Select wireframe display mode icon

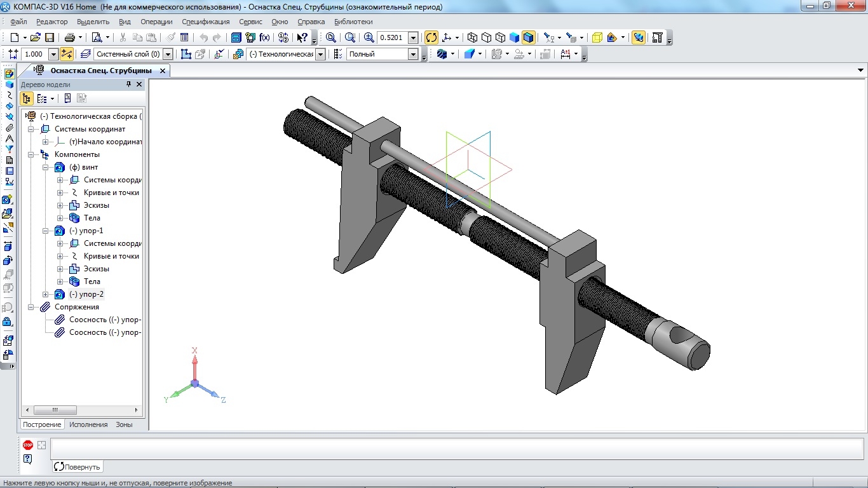[x=472, y=37]
